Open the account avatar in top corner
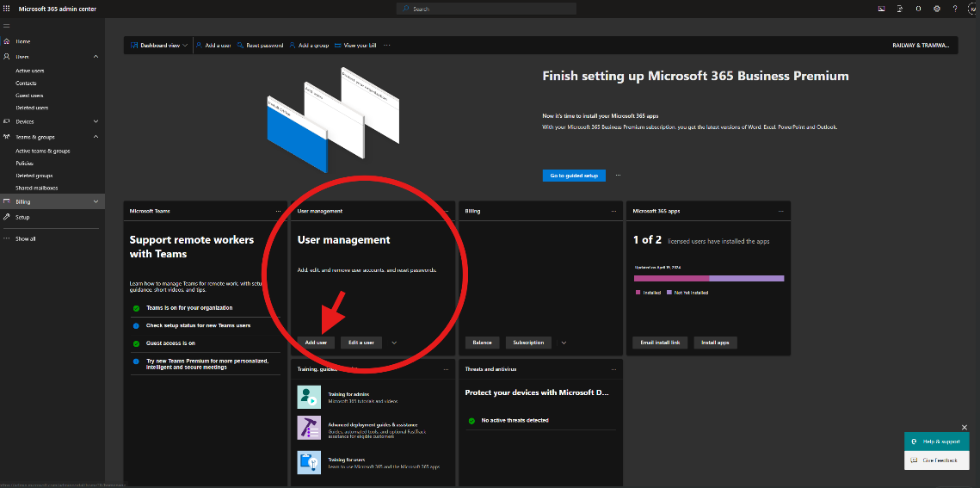980x488 pixels. click(x=972, y=9)
